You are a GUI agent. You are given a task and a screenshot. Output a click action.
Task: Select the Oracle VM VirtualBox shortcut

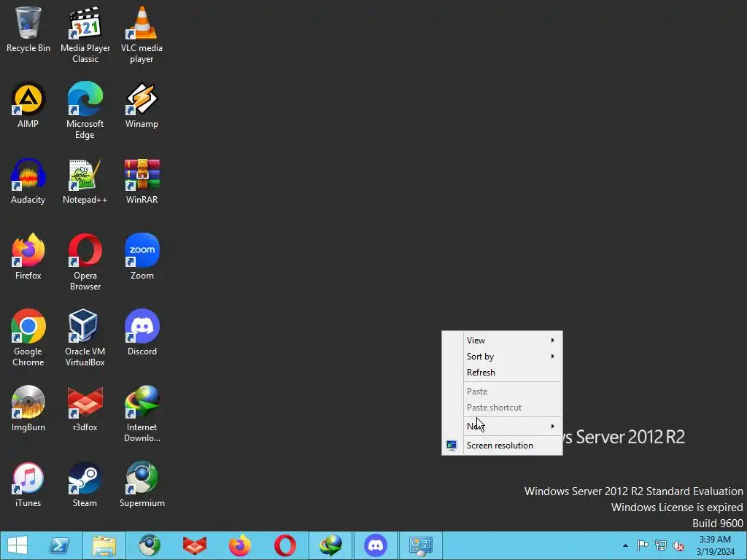pyautogui.click(x=85, y=338)
